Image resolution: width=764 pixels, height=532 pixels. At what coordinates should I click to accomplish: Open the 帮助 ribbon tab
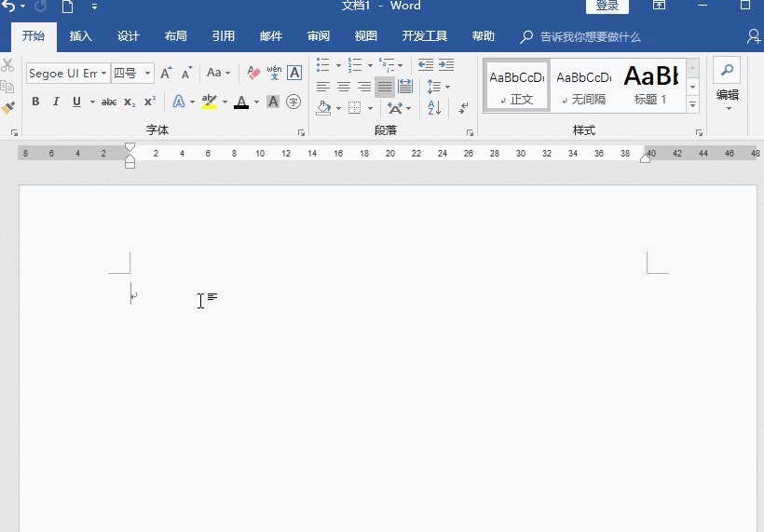tap(484, 36)
